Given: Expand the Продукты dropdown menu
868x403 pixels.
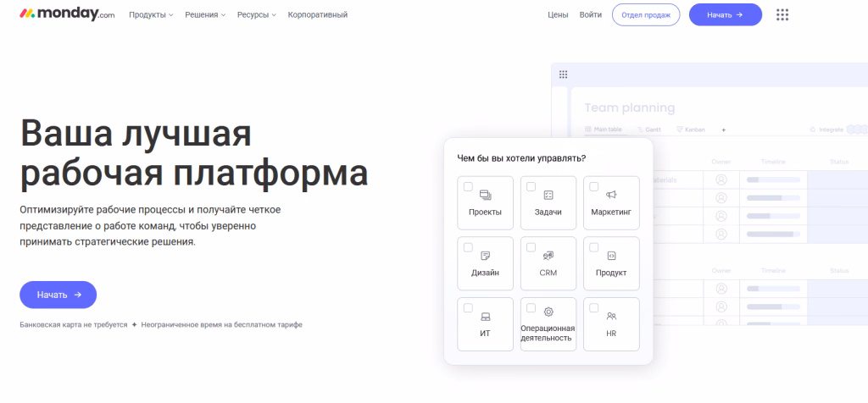Looking at the screenshot, I should click(151, 15).
